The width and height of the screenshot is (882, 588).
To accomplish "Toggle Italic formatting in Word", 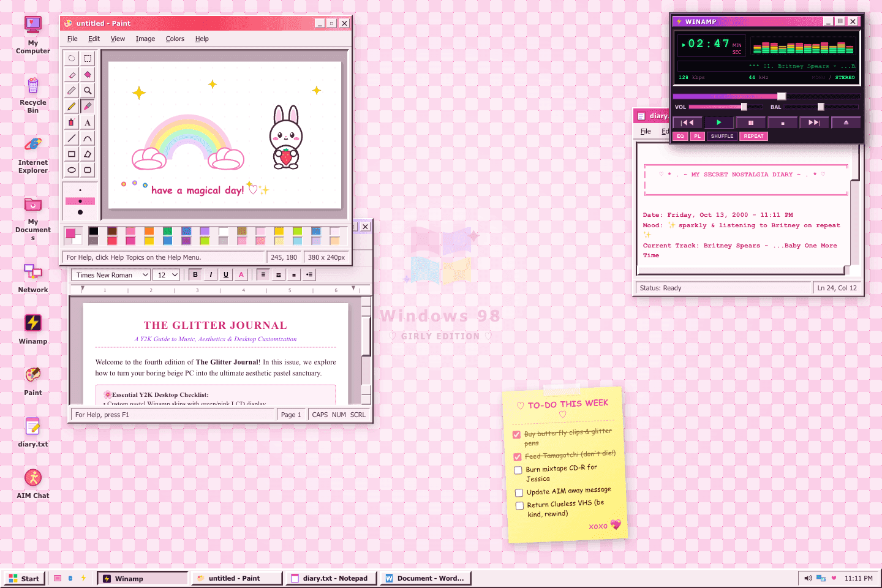I will [x=211, y=275].
